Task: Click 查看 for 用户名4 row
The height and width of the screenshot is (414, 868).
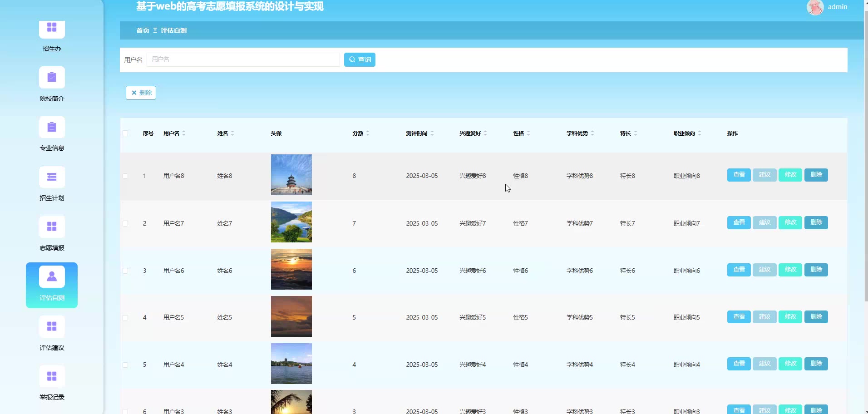Action: 739,364
